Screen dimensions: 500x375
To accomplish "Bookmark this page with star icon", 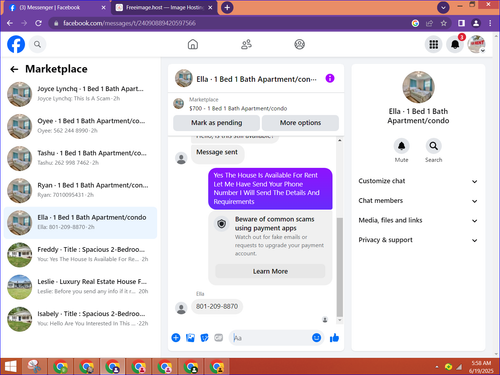I will pyautogui.click(x=444, y=23).
